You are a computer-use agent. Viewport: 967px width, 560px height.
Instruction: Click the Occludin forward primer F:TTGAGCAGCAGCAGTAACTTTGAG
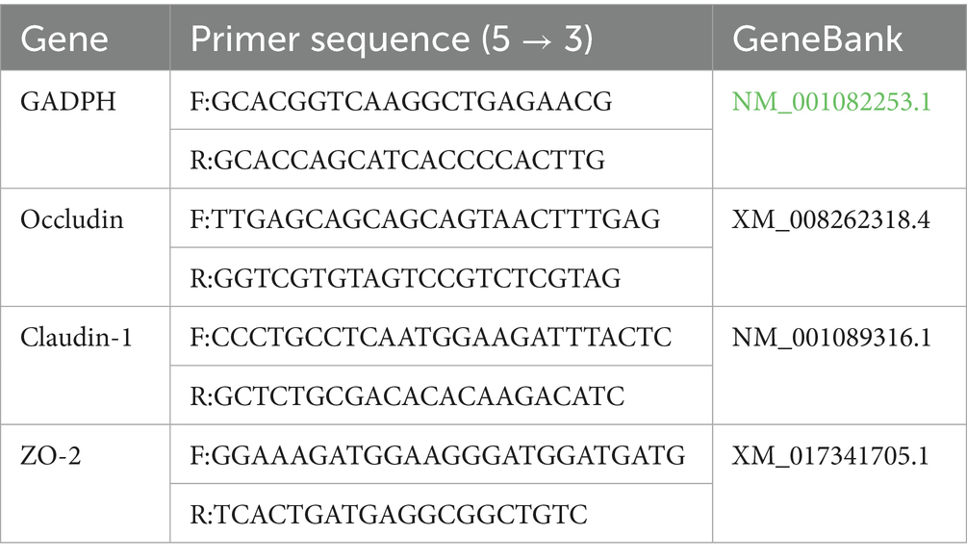(424, 219)
